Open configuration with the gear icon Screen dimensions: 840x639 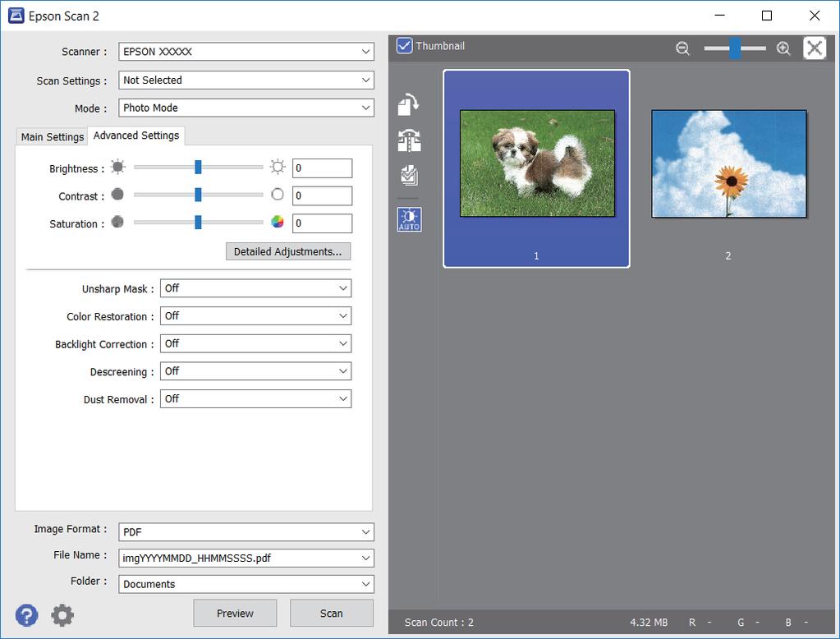(62, 615)
